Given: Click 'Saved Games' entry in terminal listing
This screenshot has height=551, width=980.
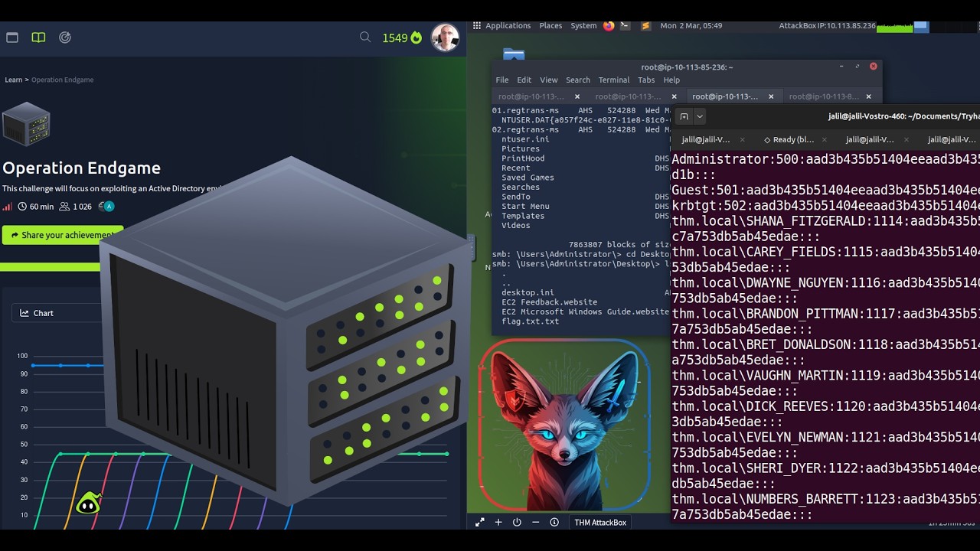Looking at the screenshot, I should pos(528,178).
